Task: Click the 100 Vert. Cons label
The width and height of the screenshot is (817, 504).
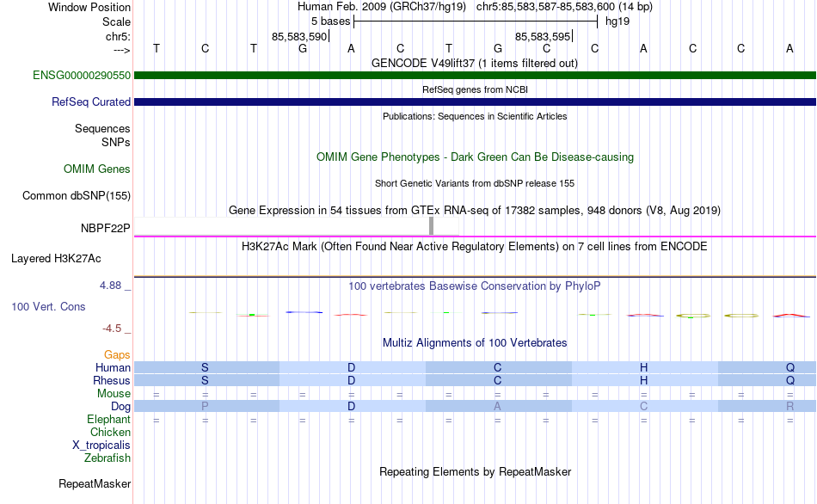Action: click(48, 306)
